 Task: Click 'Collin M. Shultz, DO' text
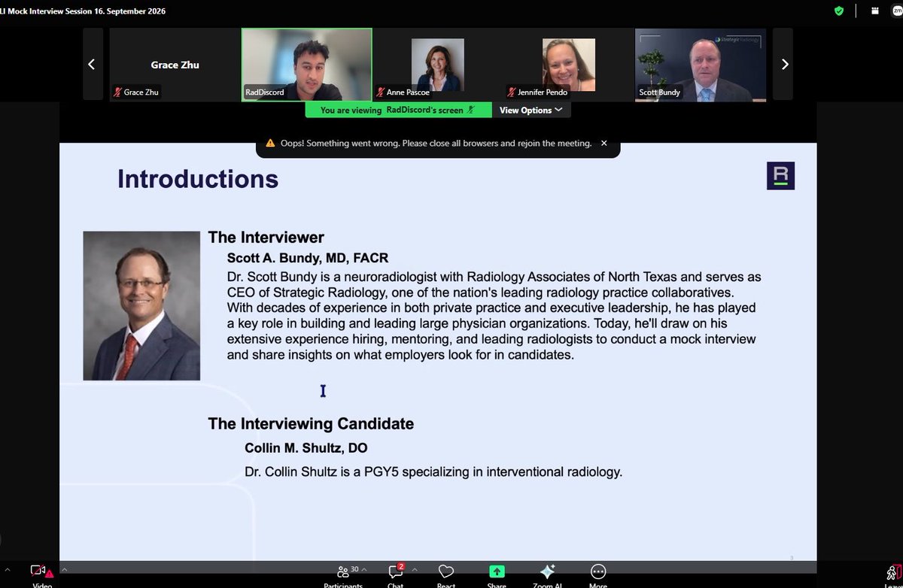(306, 448)
